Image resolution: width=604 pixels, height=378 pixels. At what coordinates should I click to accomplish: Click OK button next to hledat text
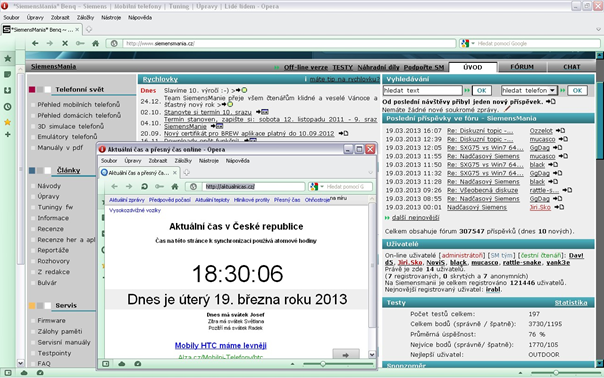[x=482, y=91]
